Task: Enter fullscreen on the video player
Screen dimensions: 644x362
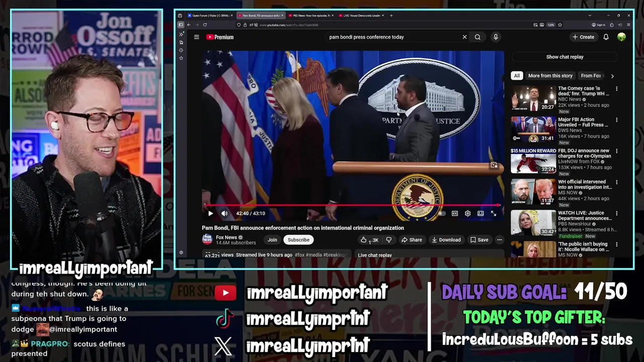Action: (x=494, y=214)
